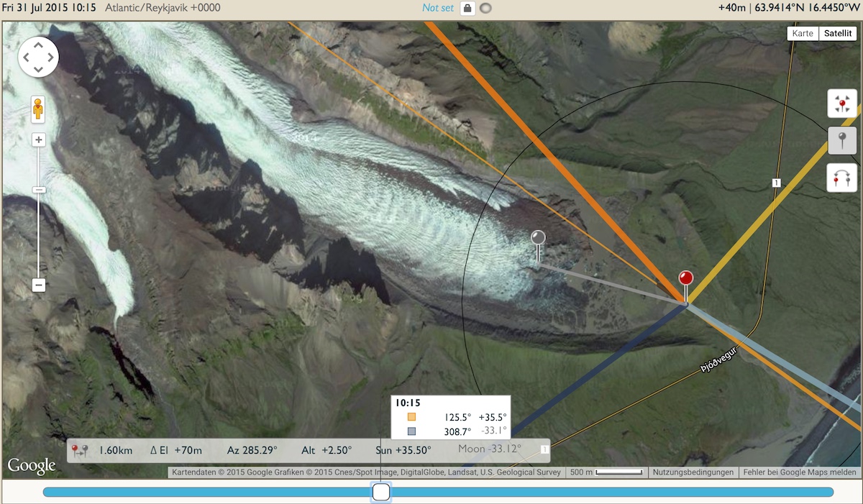Click the time slider handle
Viewport: 863px width, 504px height.
[381, 492]
